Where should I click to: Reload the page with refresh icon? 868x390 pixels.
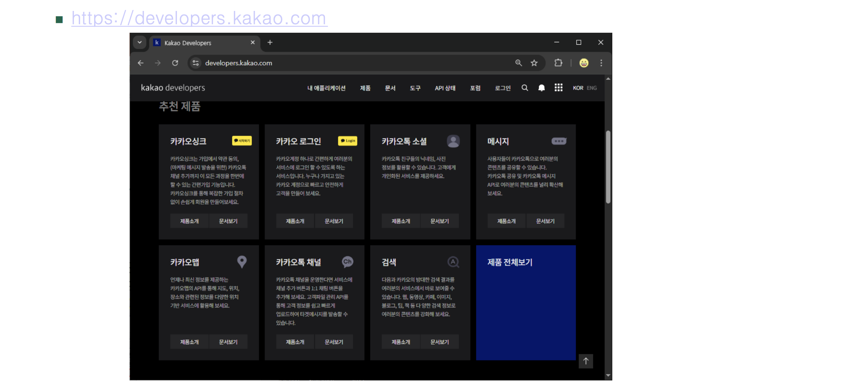(x=175, y=63)
